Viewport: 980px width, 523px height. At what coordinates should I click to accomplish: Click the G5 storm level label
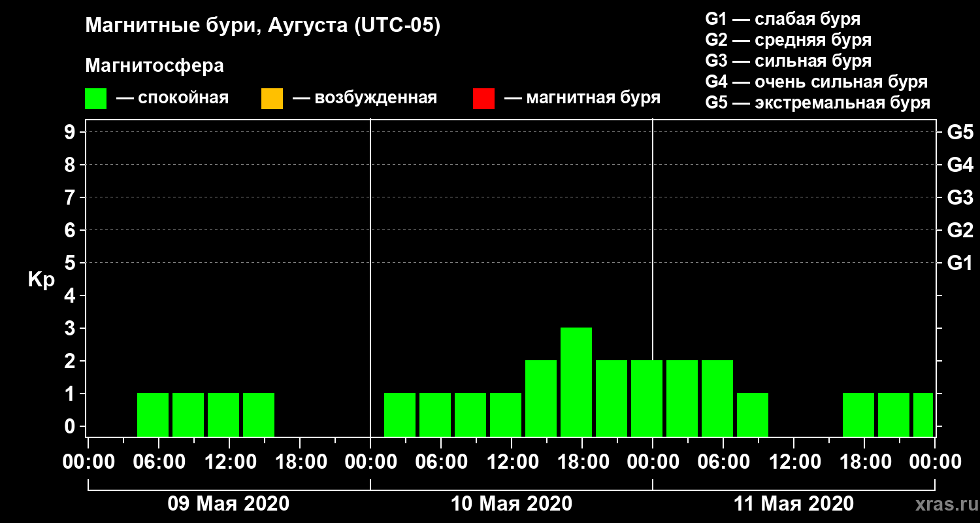960,132
